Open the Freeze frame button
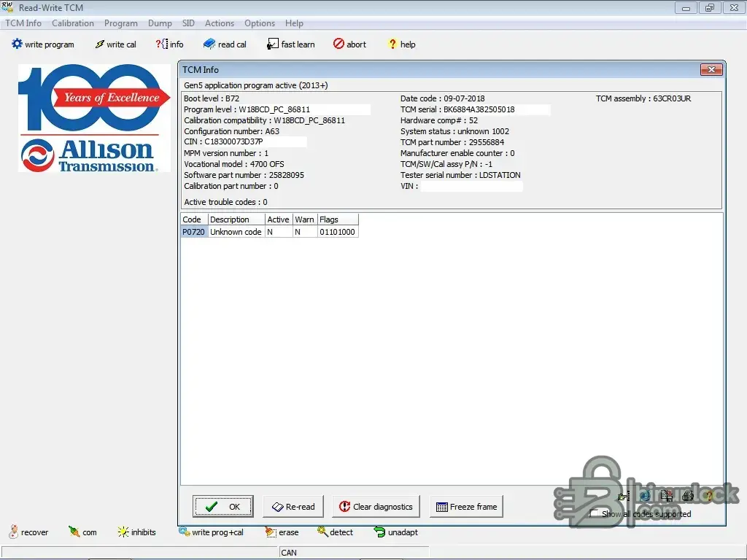The height and width of the screenshot is (560, 747). tap(466, 506)
